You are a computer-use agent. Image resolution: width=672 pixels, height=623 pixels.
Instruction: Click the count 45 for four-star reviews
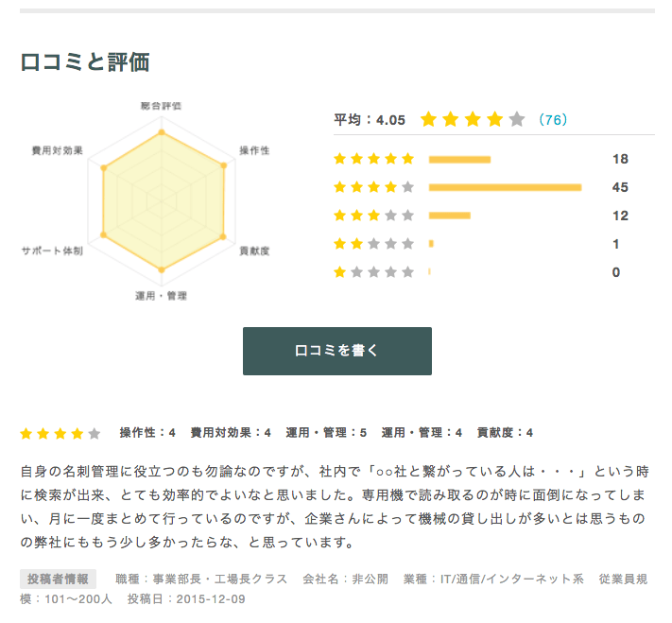tap(620, 187)
